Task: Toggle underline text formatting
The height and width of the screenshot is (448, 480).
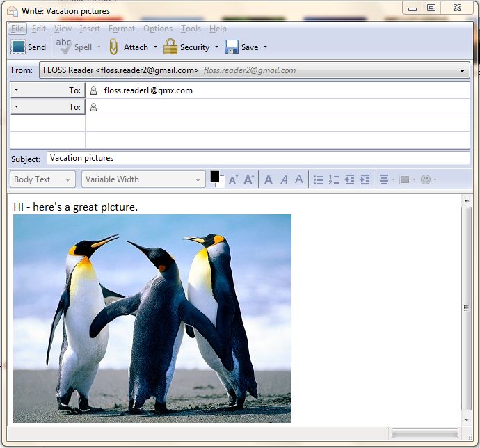Action: (299, 179)
